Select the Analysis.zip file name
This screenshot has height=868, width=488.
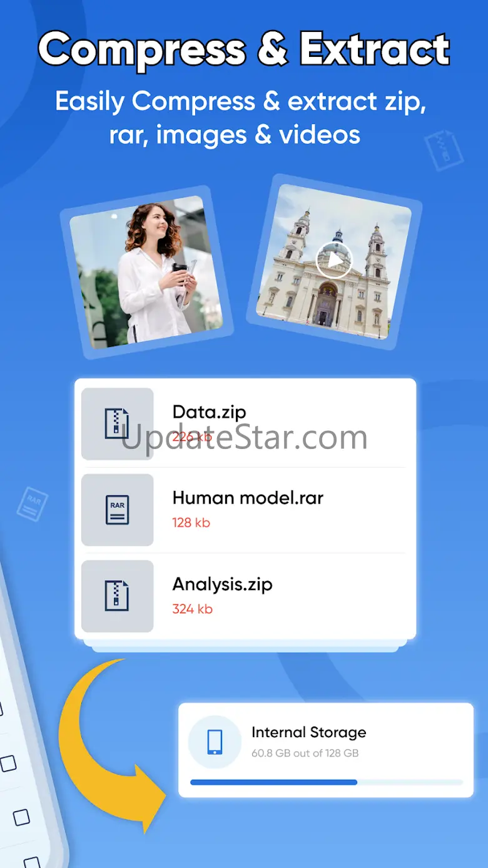click(x=222, y=584)
